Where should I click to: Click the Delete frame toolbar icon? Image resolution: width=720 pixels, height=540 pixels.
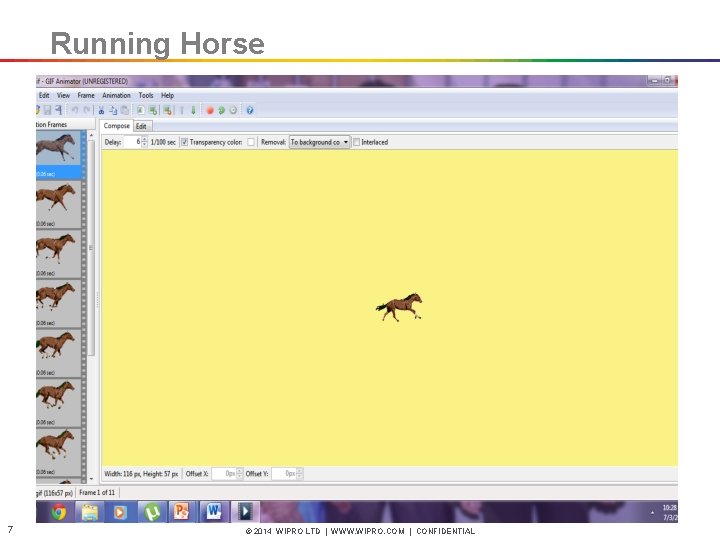(168, 110)
